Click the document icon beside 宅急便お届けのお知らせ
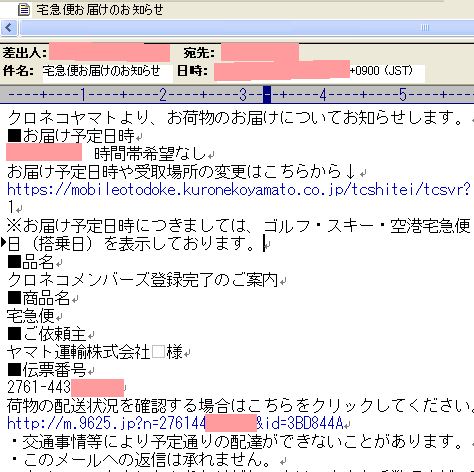 pos(24,9)
